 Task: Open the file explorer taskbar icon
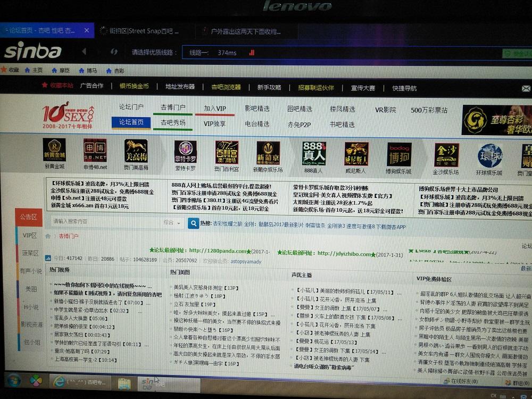(x=124, y=384)
